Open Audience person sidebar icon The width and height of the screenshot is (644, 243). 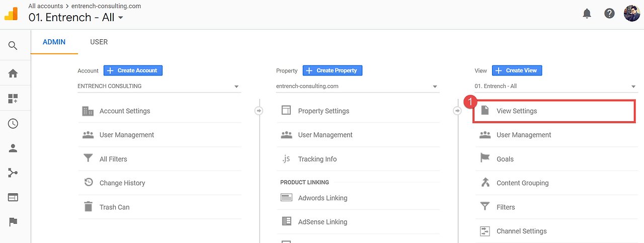pos(13,148)
